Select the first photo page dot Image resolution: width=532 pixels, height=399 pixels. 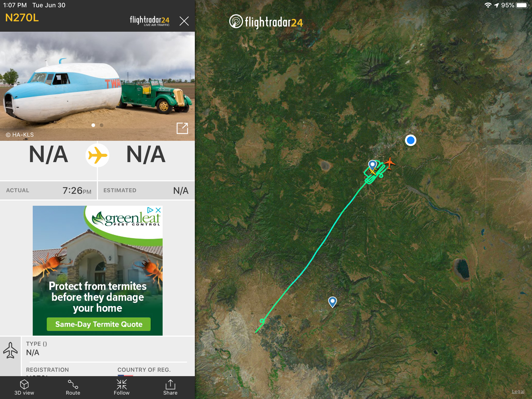pyautogui.click(x=93, y=125)
